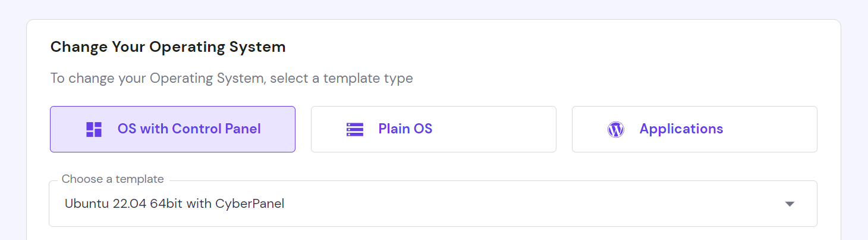Open the "Choose a template" combo box
The height and width of the screenshot is (240, 868).
point(433,204)
